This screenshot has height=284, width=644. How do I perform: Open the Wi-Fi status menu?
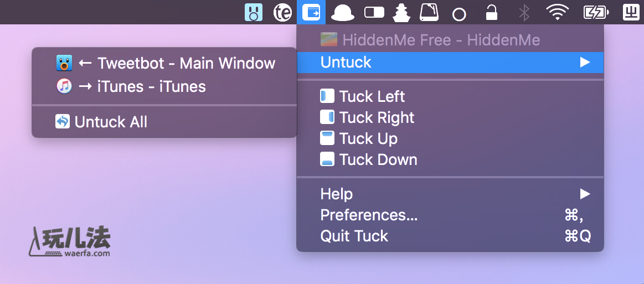557,12
